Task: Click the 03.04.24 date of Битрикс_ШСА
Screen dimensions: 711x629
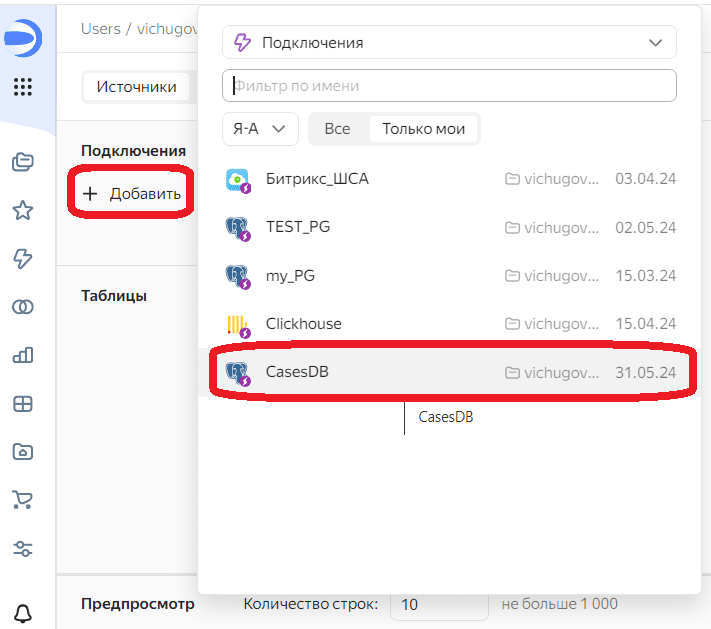Action: click(645, 179)
